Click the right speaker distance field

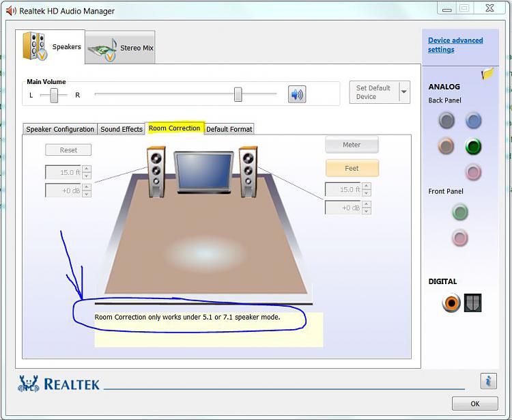[x=343, y=189]
